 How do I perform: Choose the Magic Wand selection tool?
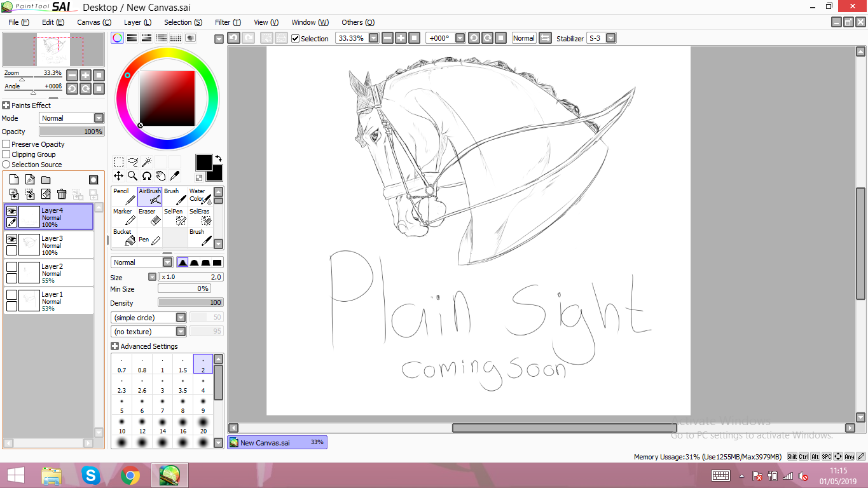(146, 162)
